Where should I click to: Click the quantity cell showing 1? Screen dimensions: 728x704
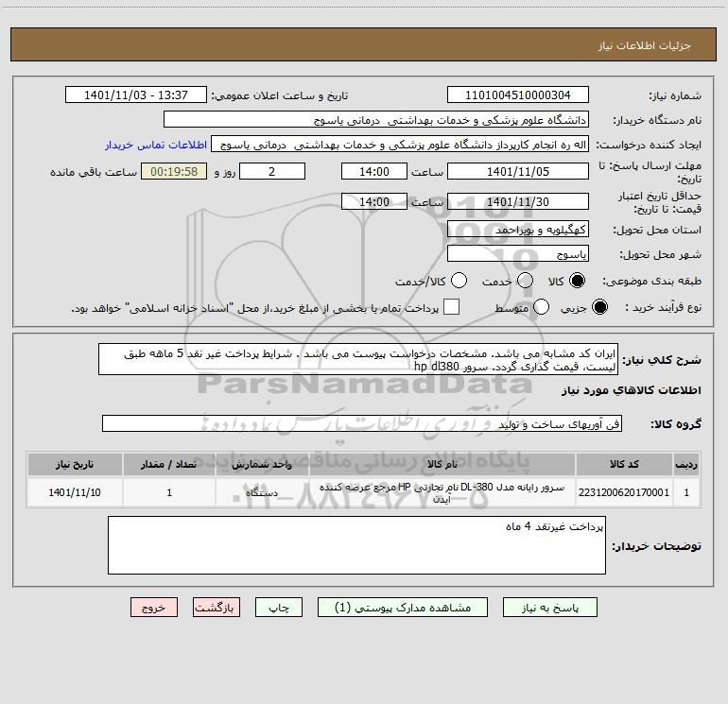[169, 492]
